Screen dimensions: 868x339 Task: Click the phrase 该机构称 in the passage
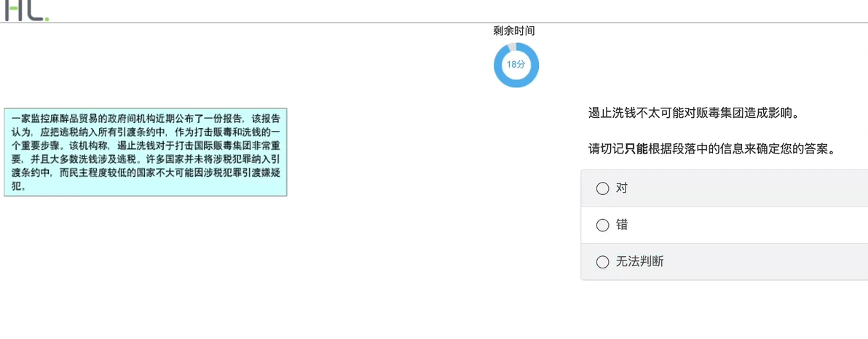[89, 148]
